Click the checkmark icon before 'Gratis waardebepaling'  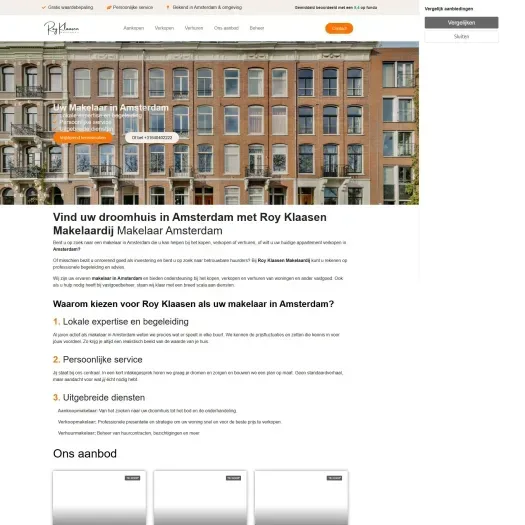(44, 7)
